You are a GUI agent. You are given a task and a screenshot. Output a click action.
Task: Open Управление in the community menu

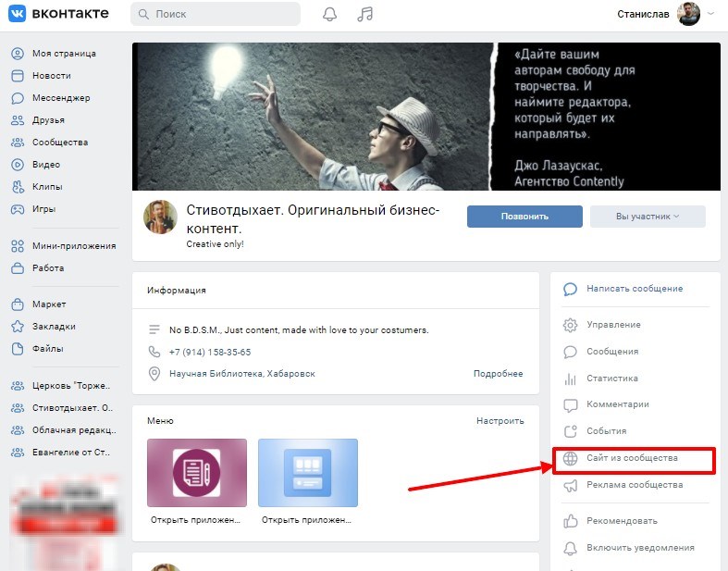coord(613,325)
